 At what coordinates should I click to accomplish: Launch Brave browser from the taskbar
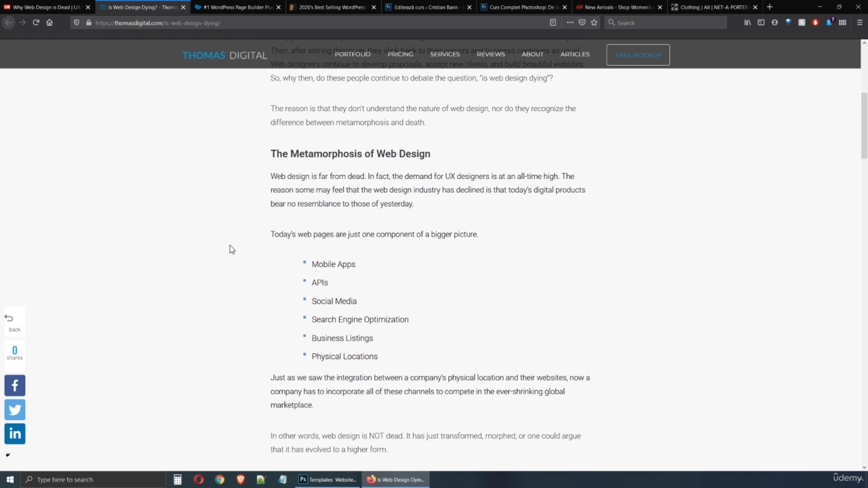point(240,479)
